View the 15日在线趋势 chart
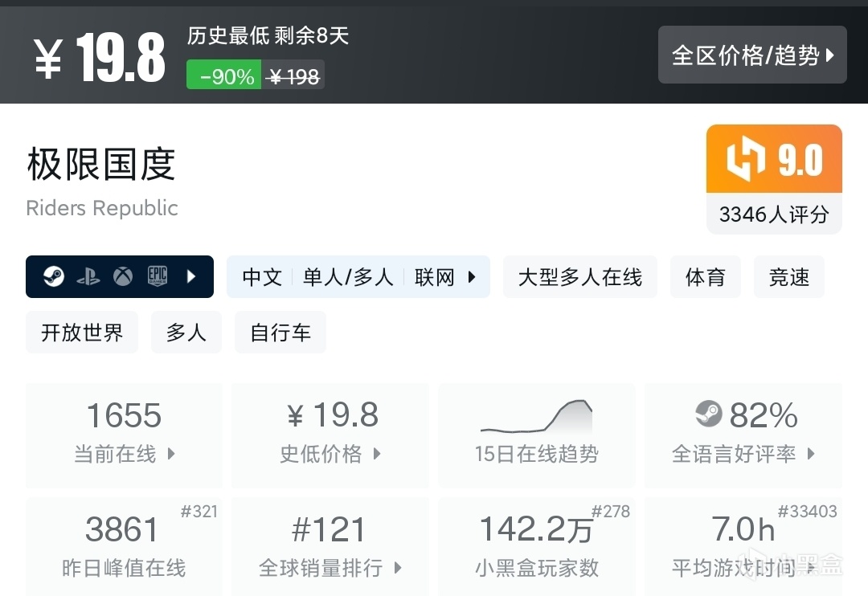Screen dimensions: 868x596 [x=536, y=435]
